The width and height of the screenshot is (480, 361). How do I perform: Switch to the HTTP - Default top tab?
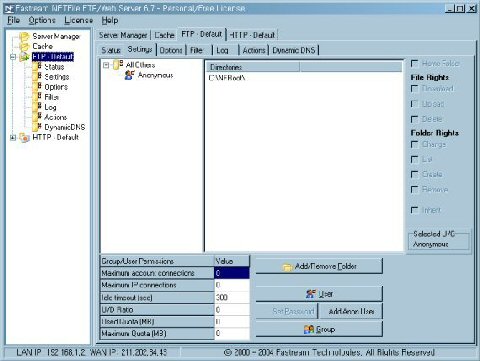[x=252, y=35]
